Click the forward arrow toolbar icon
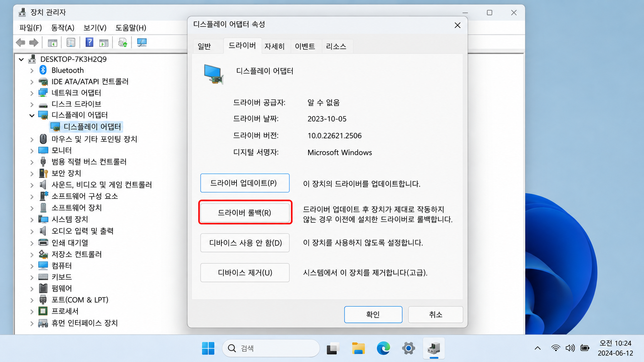 (34, 42)
